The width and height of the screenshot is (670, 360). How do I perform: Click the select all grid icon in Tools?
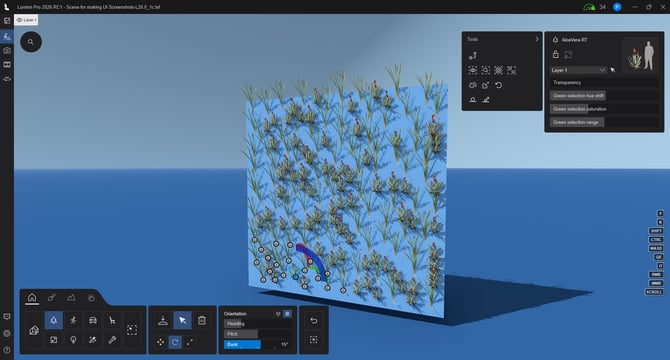click(499, 70)
